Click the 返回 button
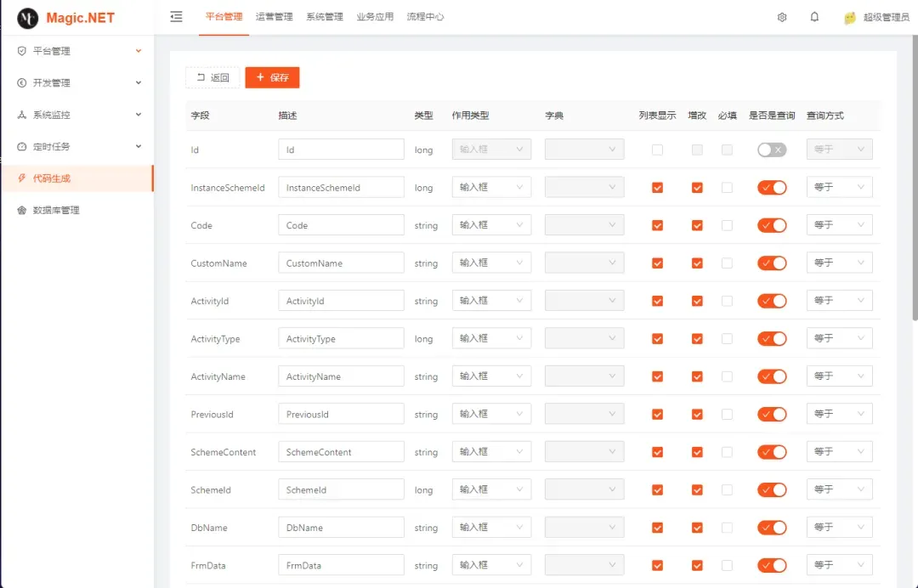Screen dimensions: 918x588 click(212, 77)
